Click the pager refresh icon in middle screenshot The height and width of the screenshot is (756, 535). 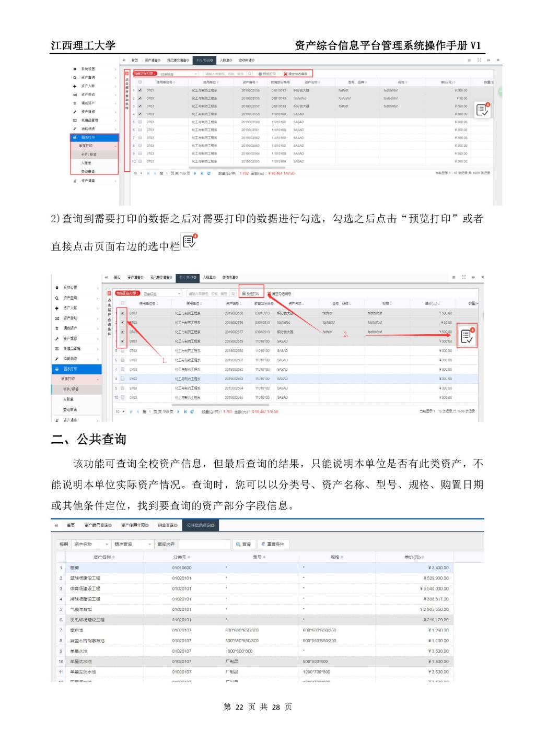tap(192, 411)
